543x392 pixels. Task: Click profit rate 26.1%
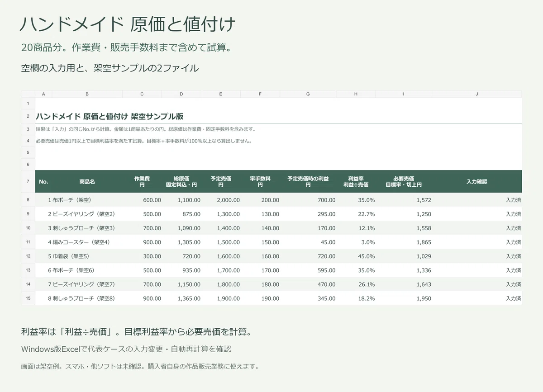(x=367, y=284)
